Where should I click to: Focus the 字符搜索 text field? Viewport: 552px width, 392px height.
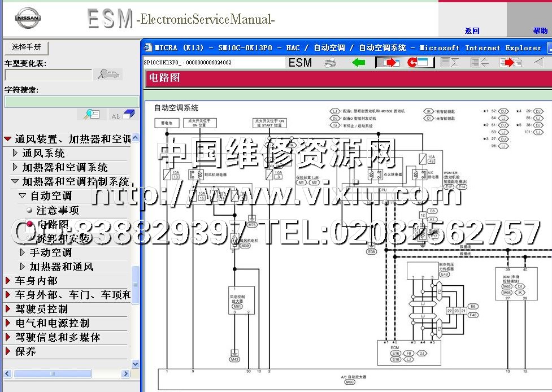[x=72, y=102]
